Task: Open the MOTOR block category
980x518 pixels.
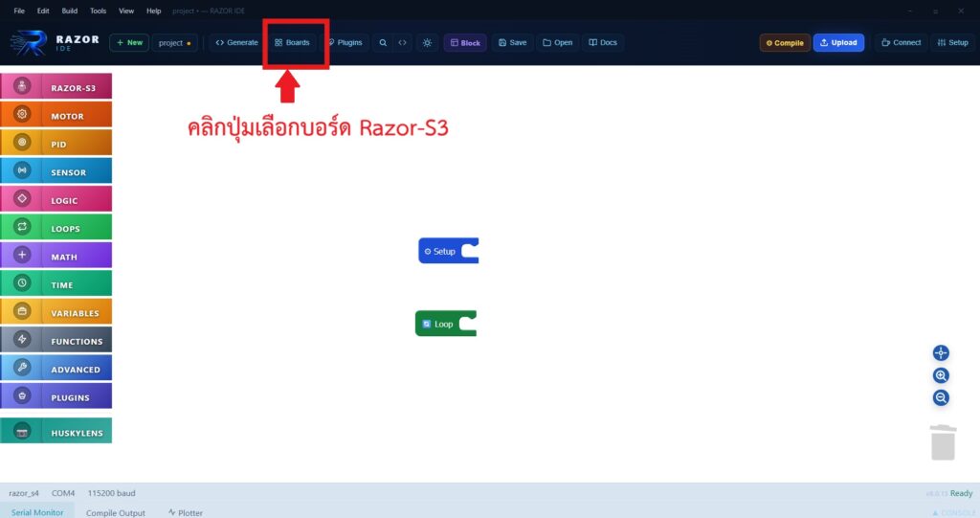Action: click(x=56, y=115)
